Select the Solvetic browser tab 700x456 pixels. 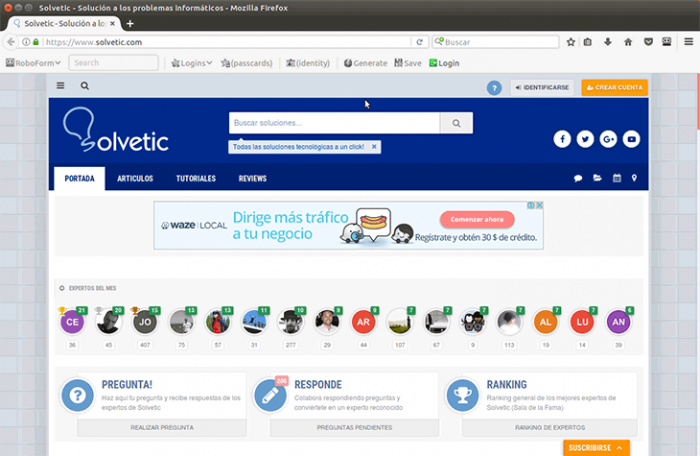tap(64, 24)
